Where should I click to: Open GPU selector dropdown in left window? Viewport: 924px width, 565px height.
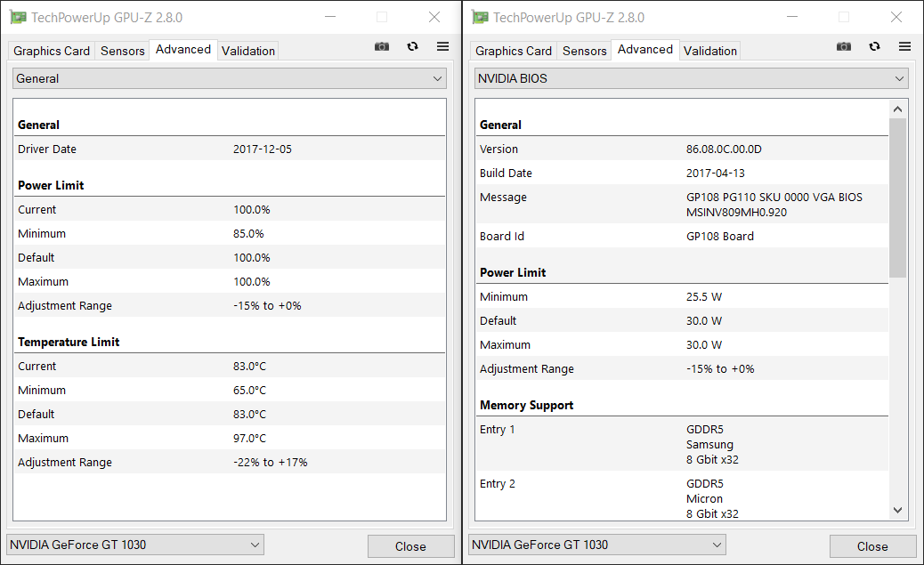tap(135, 545)
